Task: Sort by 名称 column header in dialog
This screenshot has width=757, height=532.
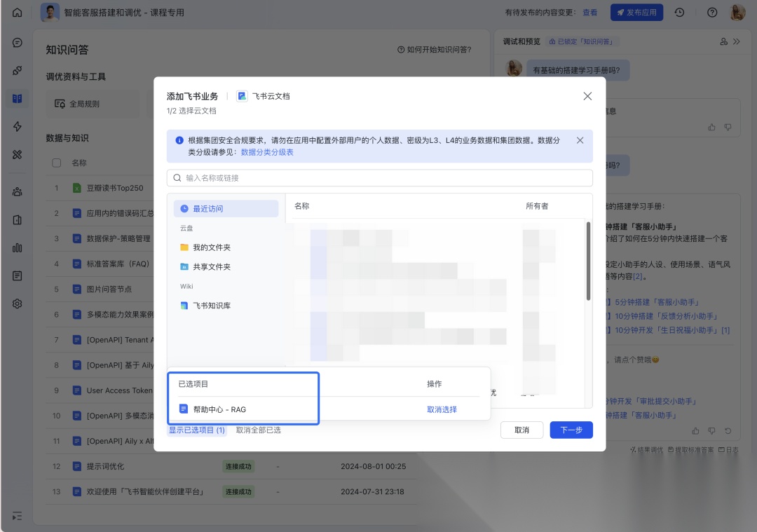Action: (301, 206)
